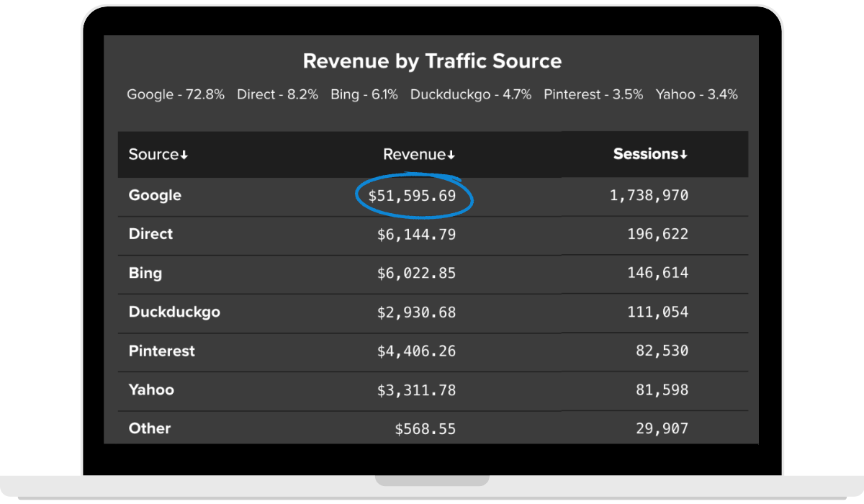Click the Bing source row label
The image size is (864, 504).
click(x=145, y=273)
